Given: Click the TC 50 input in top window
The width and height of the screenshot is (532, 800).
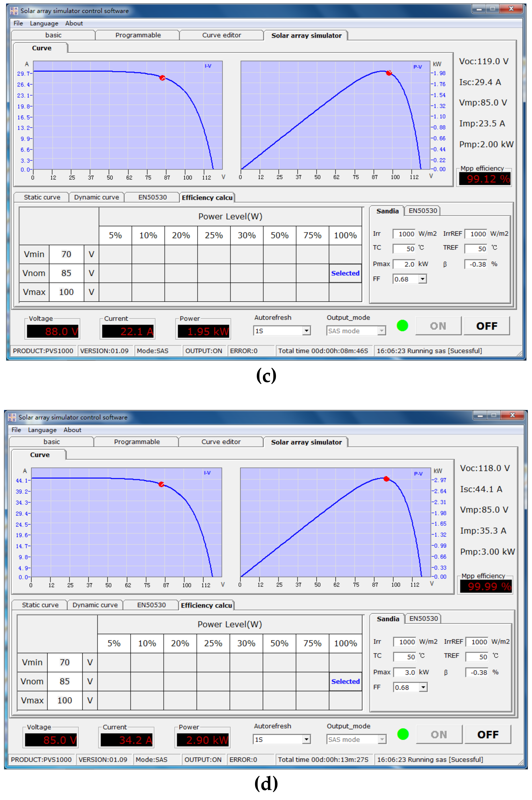Looking at the screenshot, I should pyautogui.click(x=404, y=248).
